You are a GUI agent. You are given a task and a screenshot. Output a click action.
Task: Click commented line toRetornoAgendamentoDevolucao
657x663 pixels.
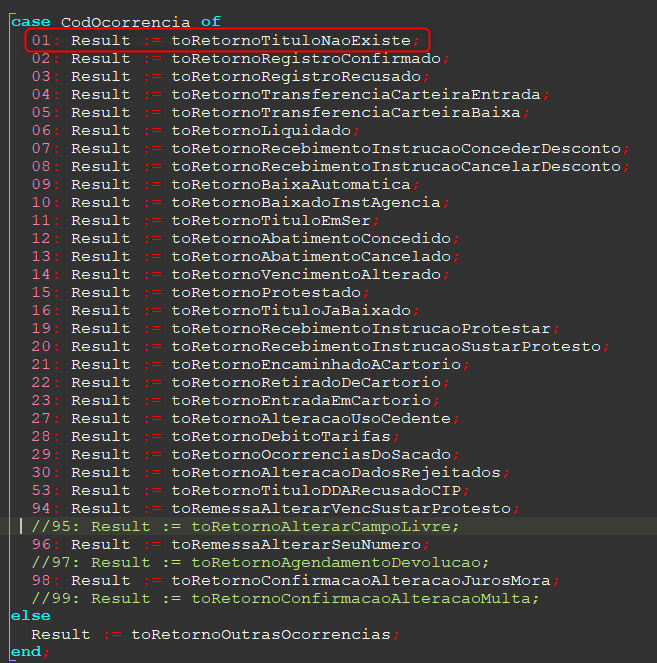point(260,562)
